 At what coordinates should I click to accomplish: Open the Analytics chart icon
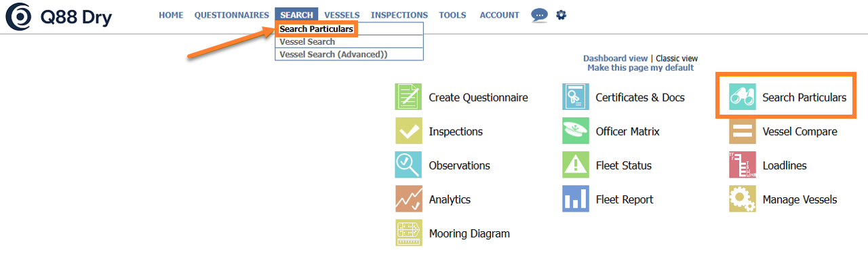[x=408, y=199]
